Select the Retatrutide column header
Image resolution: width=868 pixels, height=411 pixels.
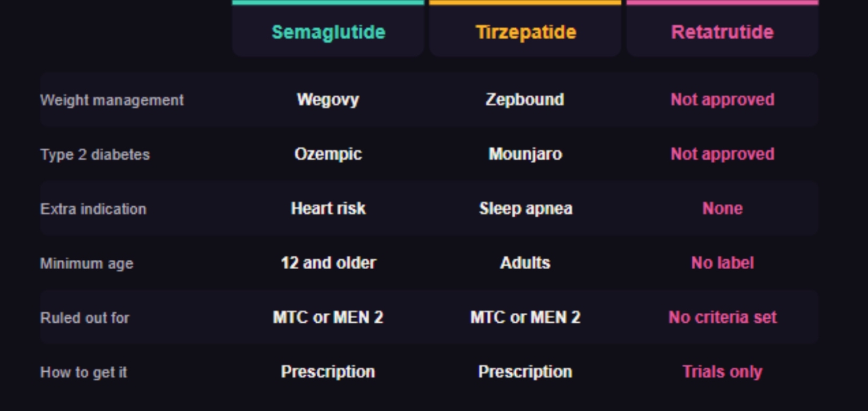coord(722,32)
